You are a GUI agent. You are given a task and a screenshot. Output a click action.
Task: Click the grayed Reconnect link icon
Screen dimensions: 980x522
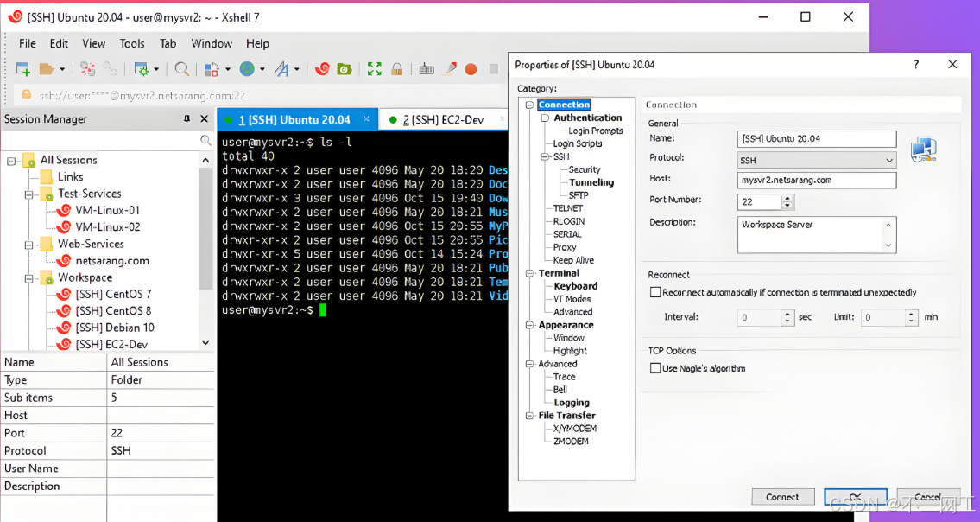click(x=110, y=69)
